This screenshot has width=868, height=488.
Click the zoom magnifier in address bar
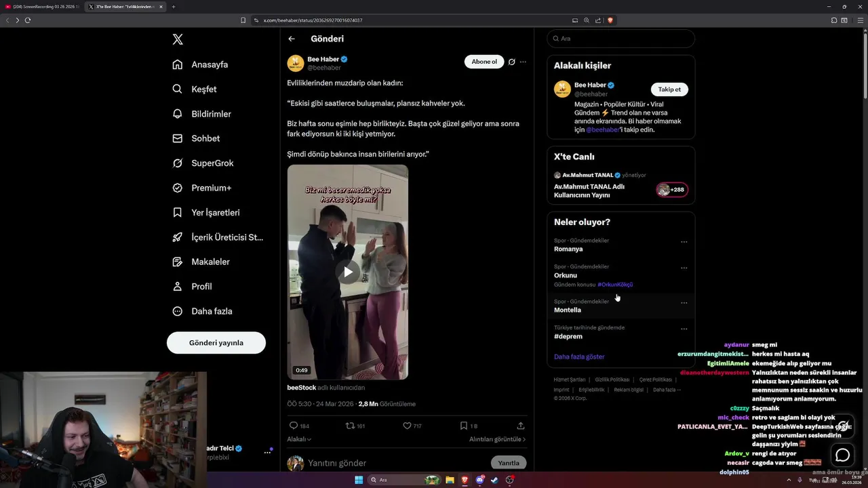tap(587, 20)
